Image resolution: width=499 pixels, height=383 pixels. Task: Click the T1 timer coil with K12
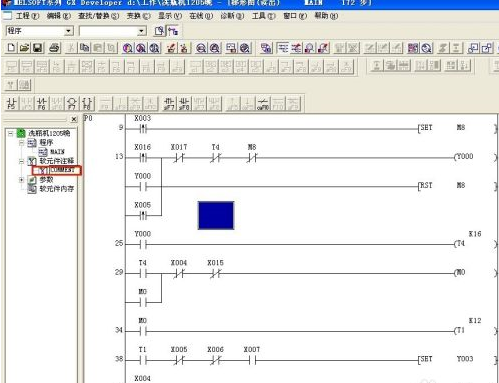(x=460, y=331)
